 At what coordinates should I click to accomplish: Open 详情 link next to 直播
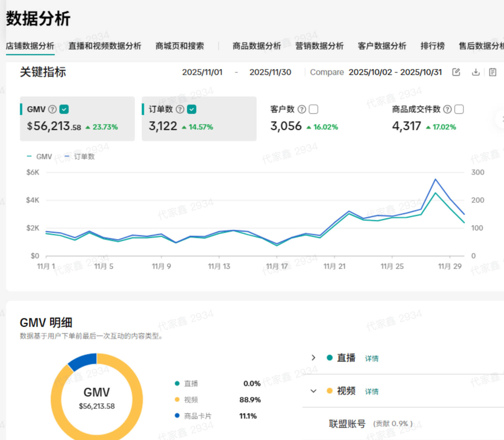[372, 359]
